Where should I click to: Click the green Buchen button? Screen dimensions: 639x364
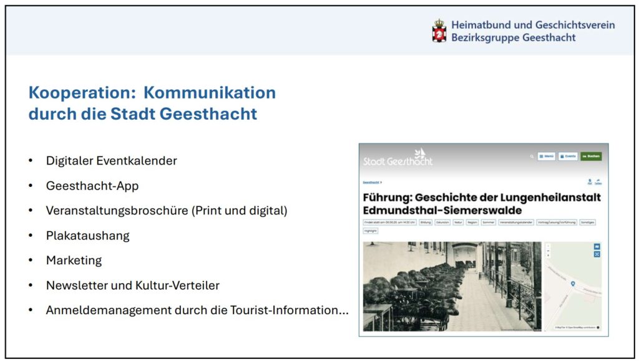pyautogui.click(x=592, y=156)
